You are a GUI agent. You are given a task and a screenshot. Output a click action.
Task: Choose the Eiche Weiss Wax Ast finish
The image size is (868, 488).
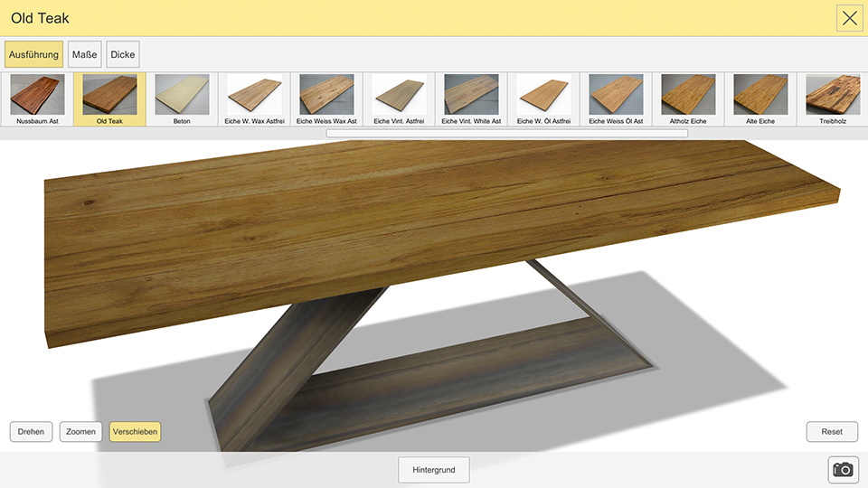(x=326, y=99)
